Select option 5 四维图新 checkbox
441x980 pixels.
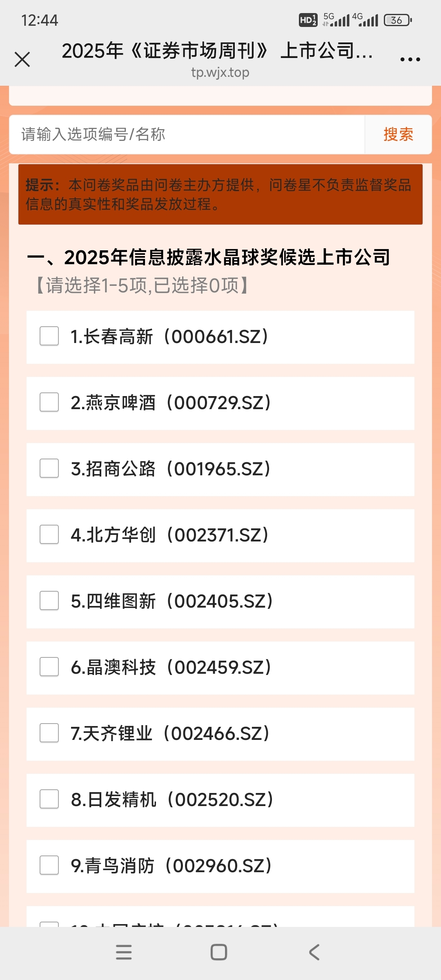(49, 601)
